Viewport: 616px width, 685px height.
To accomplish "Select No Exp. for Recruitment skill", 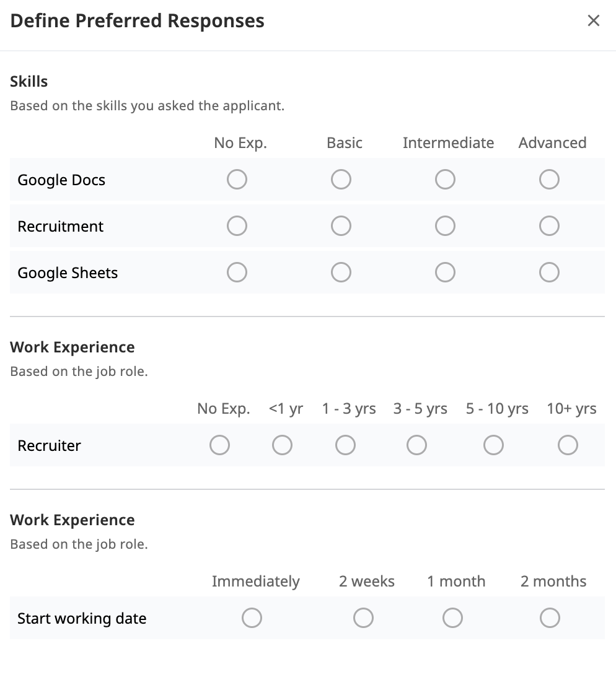I will (x=237, y=226).
